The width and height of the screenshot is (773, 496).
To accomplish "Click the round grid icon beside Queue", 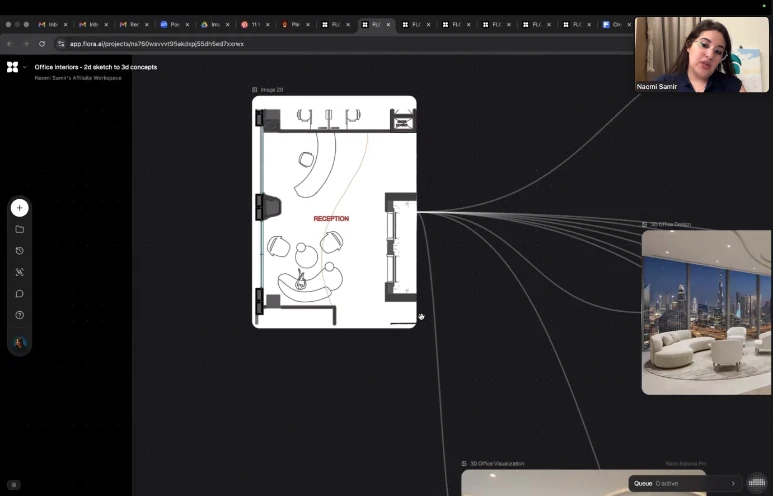I will [x=757, y=483].
